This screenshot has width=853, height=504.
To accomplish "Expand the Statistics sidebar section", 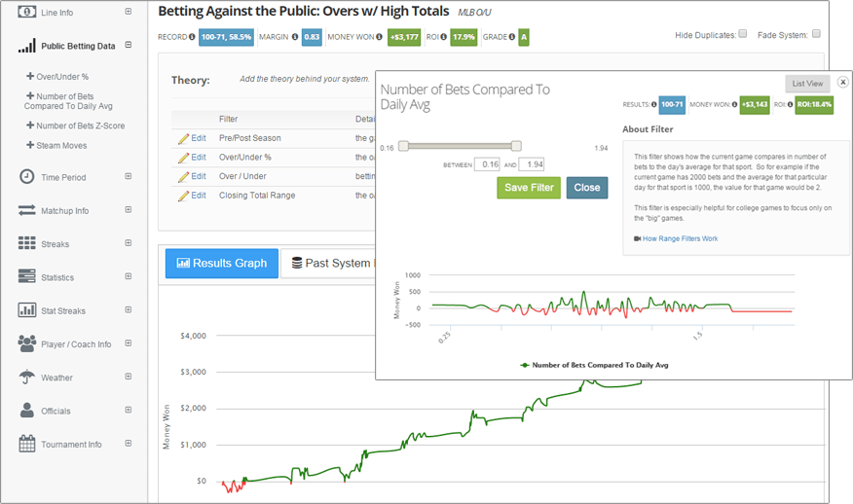I will tap(129, 276).
